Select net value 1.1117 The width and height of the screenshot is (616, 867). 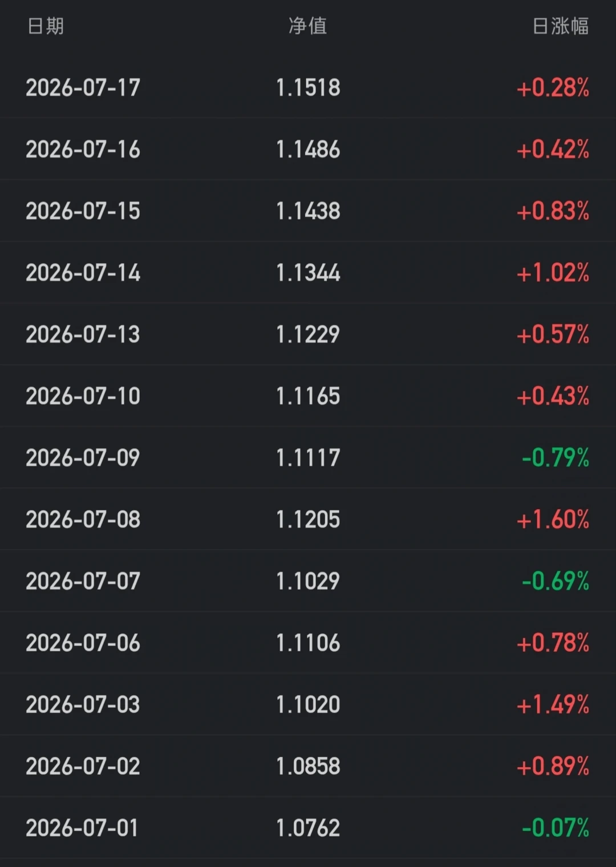tap(308, 458)
